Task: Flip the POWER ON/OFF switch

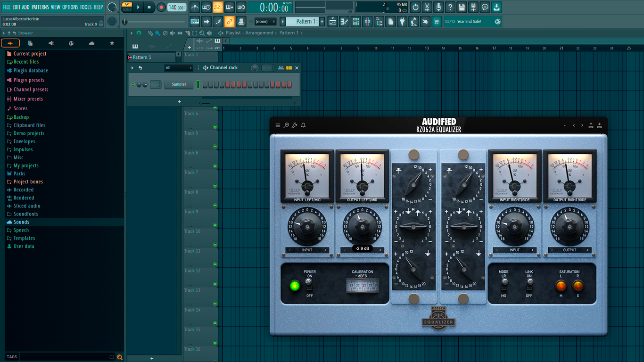Action: 309,283
